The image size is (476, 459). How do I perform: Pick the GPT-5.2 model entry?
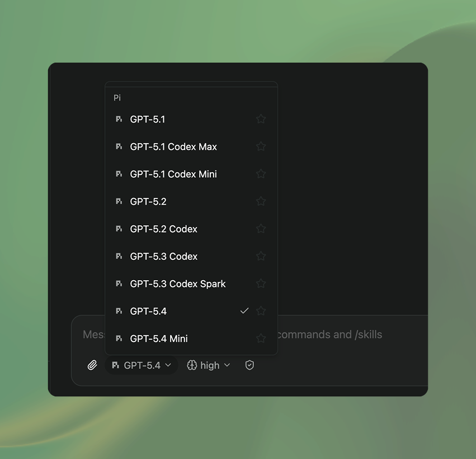coord(191,201)
